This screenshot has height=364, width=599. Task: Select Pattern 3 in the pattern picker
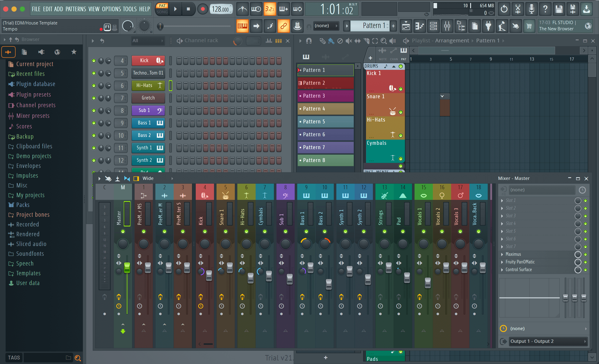click(325, 96)
